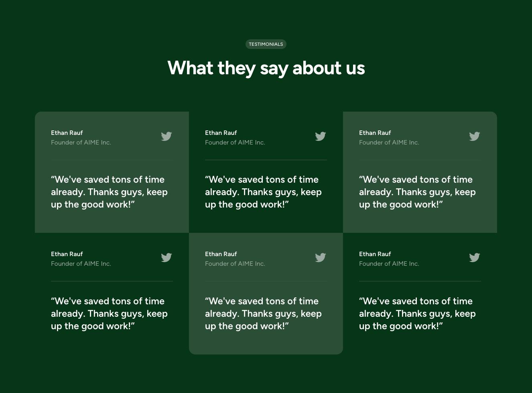Click the testimonial quote in the bottom-left card
532x393 pixels.
109,314
